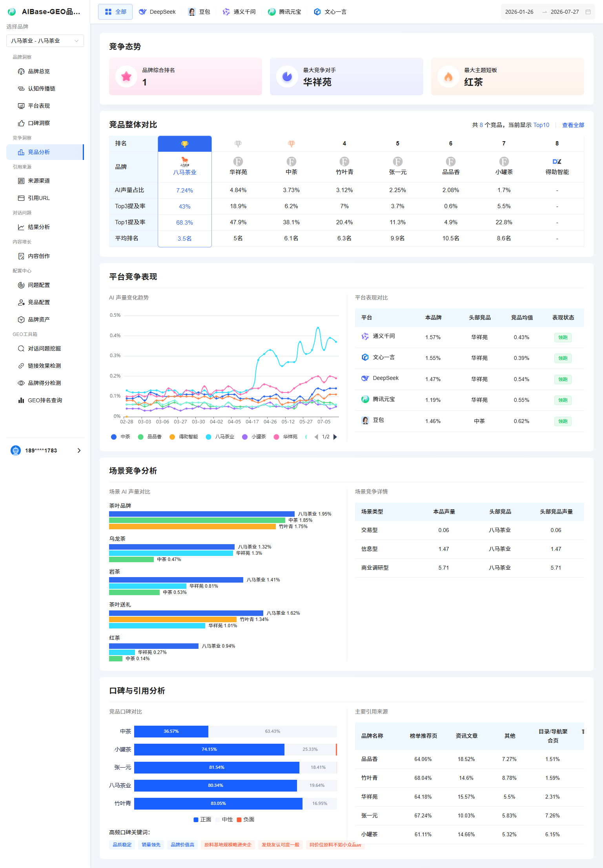This screenshot has height=868, width=603.
Task: Click 发烧友认可度一般 keyword tag
Action: point(281,844)
